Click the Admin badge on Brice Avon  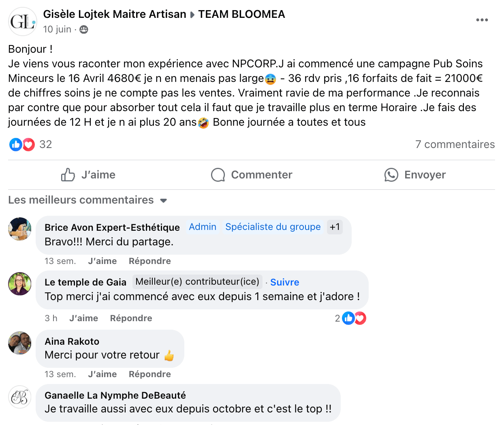203,227
